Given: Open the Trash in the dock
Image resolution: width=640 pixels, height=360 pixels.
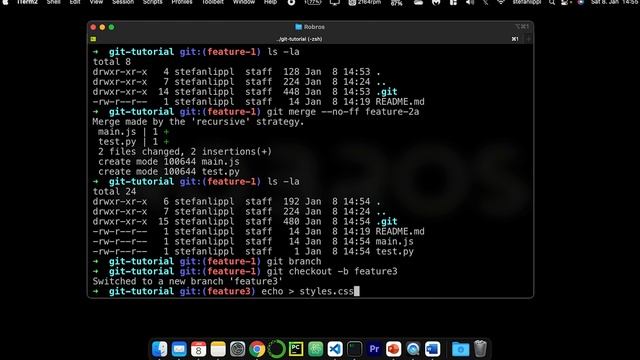Looking at the screenshot, I should point(480,349).
